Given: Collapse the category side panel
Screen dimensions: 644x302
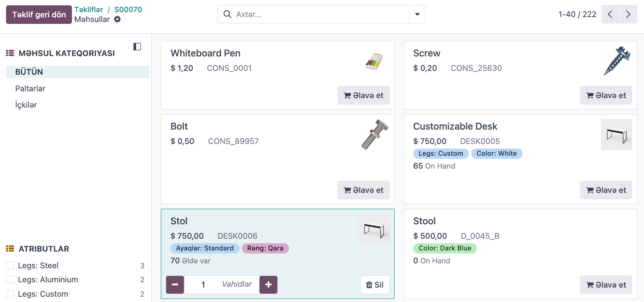Looking at the screenshot, I should click(x=137, y=47).
